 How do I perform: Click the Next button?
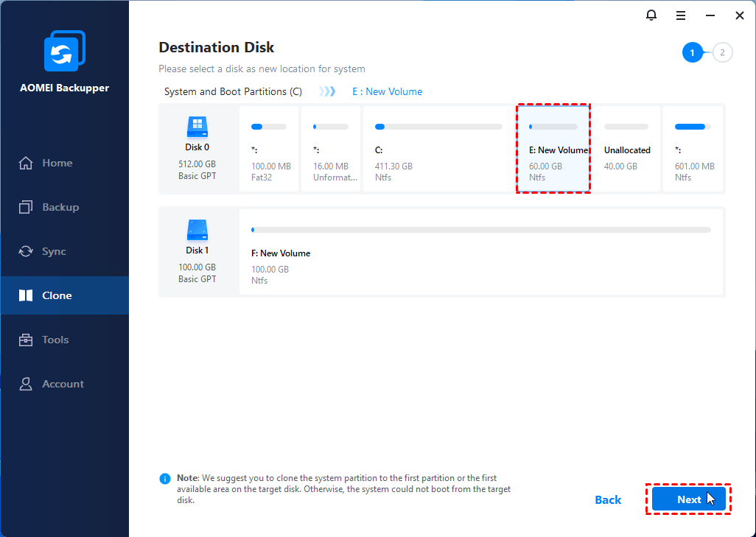688,499
